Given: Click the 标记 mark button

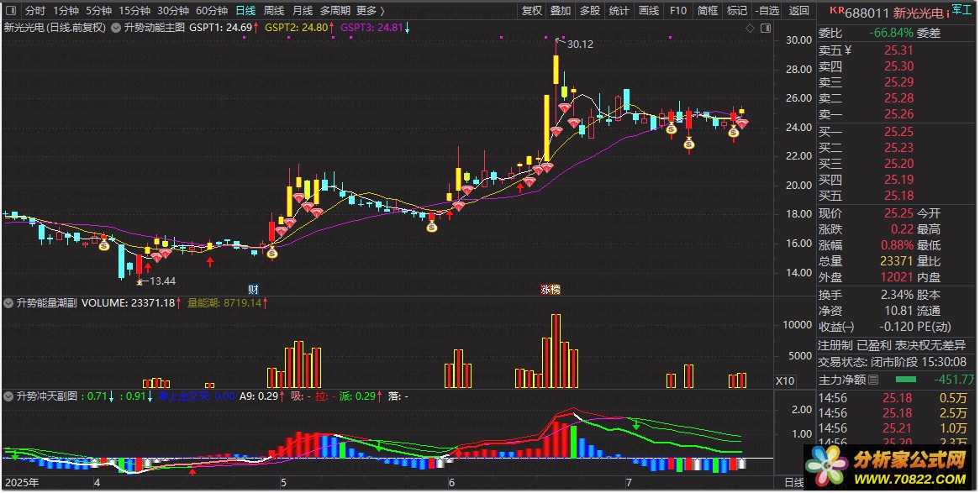Looking at the screenshot, I should (x=737, y=11).
